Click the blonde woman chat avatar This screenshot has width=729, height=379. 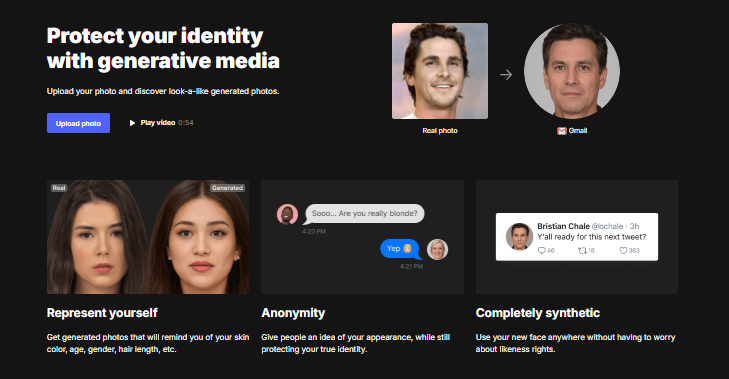pos(437,249)
